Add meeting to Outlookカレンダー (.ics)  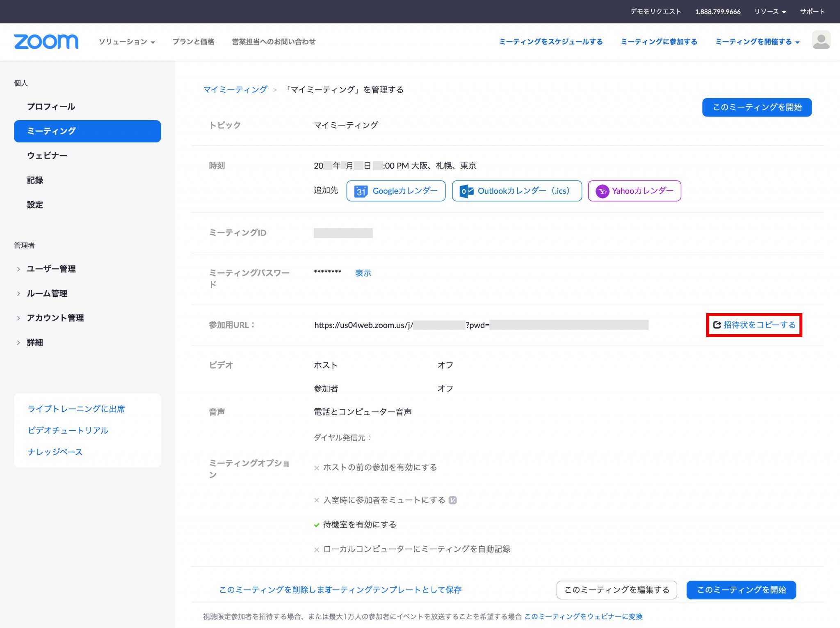(x=516, y=190)
